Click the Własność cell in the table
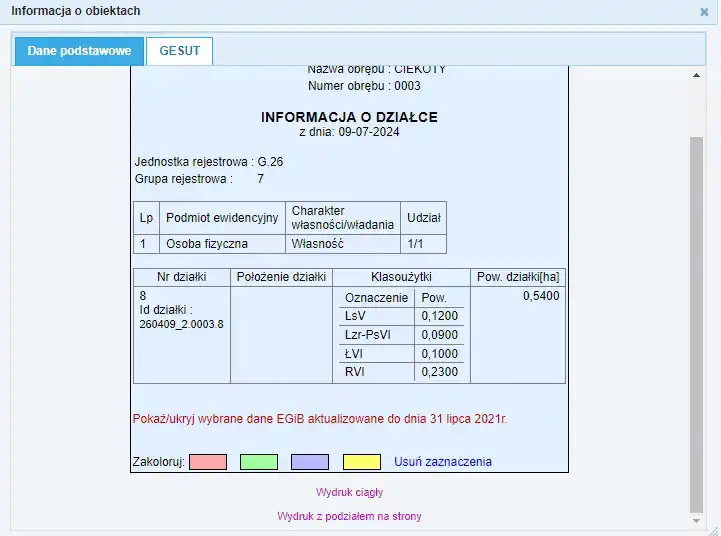Image resolution: width=721 pixels, height=536 pixels. (317, 243)
